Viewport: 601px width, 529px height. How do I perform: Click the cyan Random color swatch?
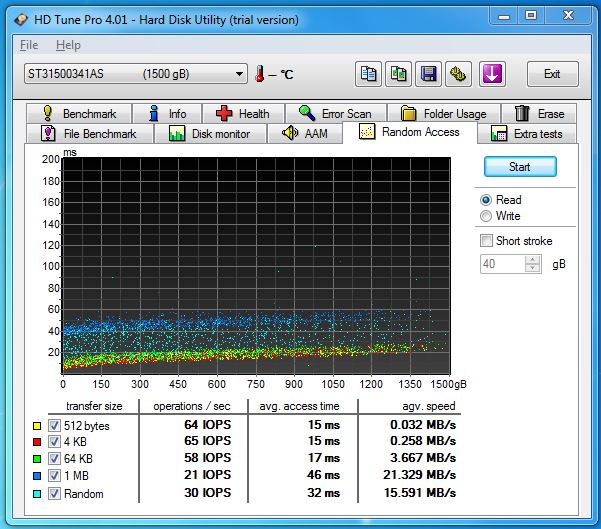[37, 494]
